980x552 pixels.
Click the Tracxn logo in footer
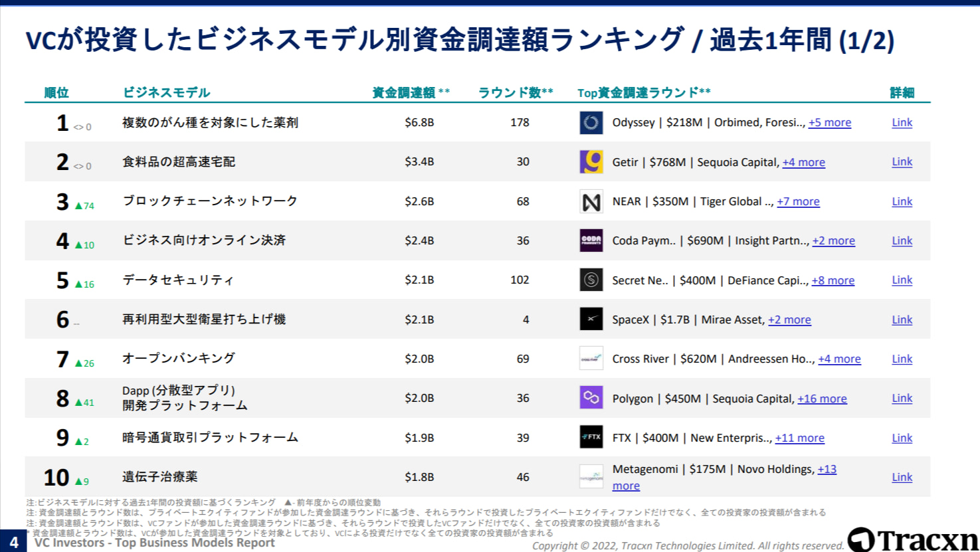pos(912,539)
